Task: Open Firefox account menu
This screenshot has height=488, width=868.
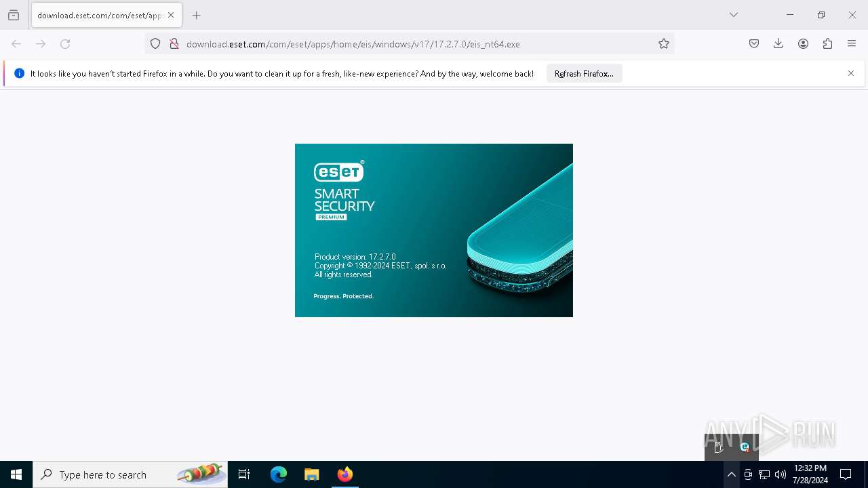Action: [x=803, y=44]
